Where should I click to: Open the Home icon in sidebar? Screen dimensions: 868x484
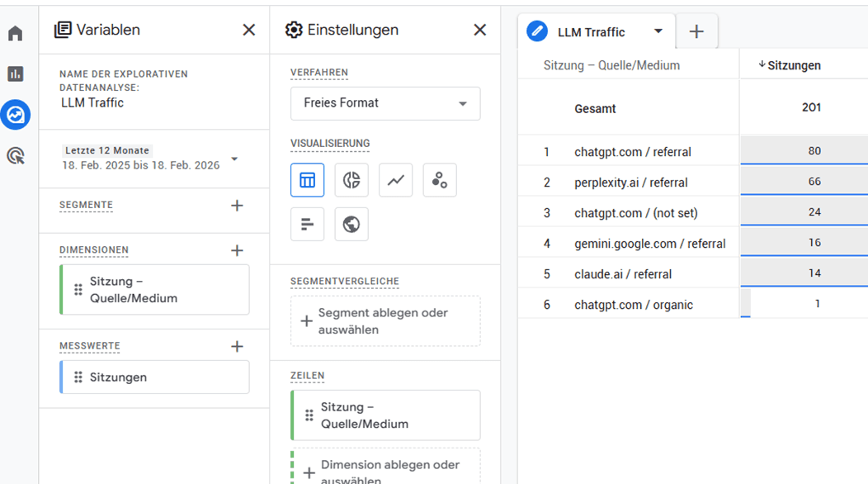pyautogui.click(x=16, y=33)
